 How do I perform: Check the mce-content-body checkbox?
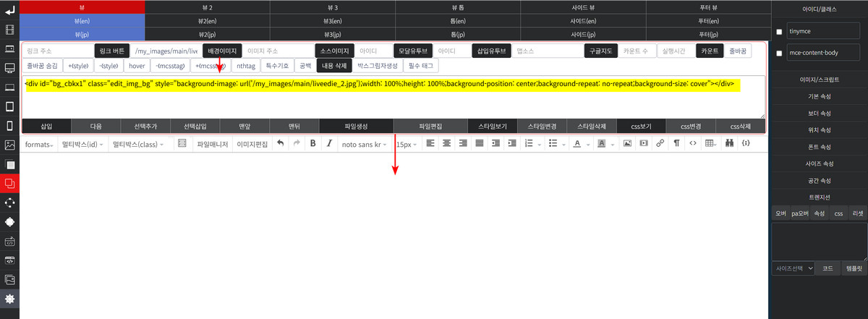click(778, 53)
